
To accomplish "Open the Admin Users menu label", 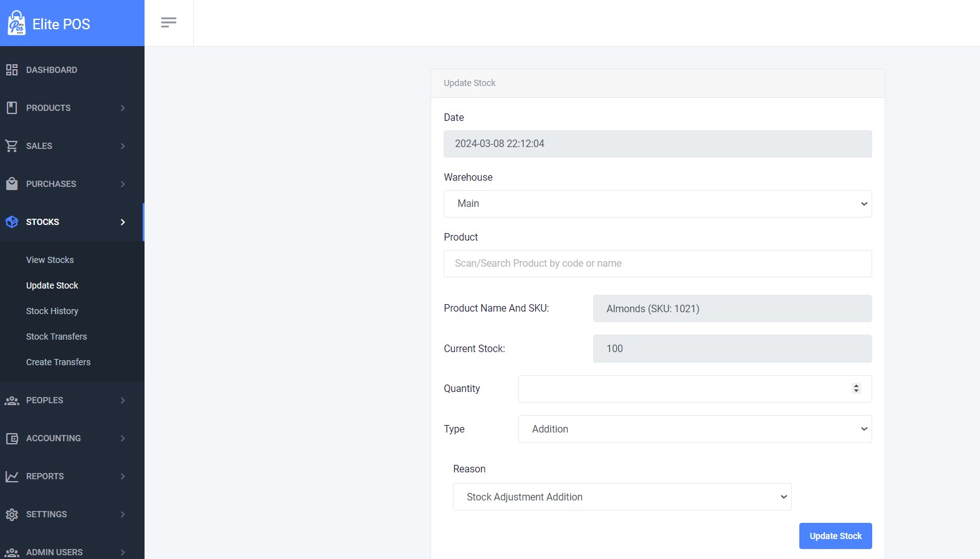I will click(x=54, y=552).
